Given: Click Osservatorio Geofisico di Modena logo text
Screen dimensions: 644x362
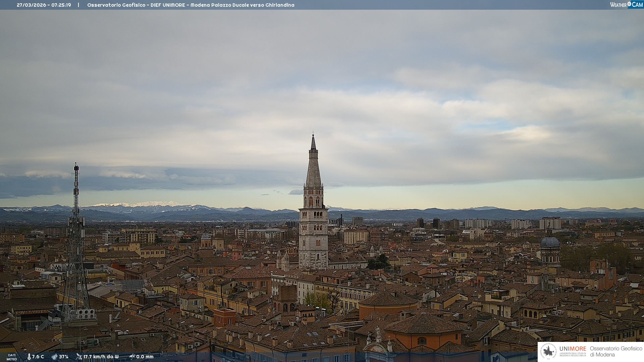Looking at the screenshot, I should pos(616,351).
